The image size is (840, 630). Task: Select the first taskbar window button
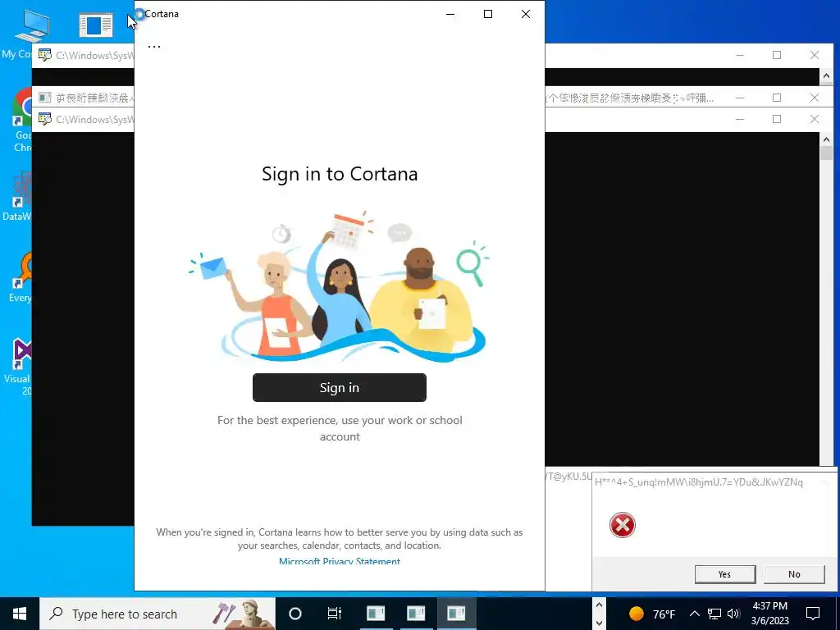tap(376, 614)
